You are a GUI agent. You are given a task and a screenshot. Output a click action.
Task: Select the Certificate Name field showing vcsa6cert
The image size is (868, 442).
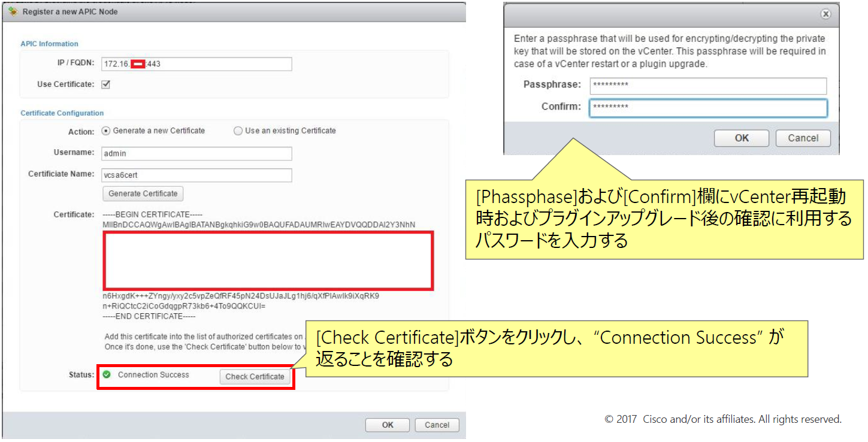tap(196, 175)
